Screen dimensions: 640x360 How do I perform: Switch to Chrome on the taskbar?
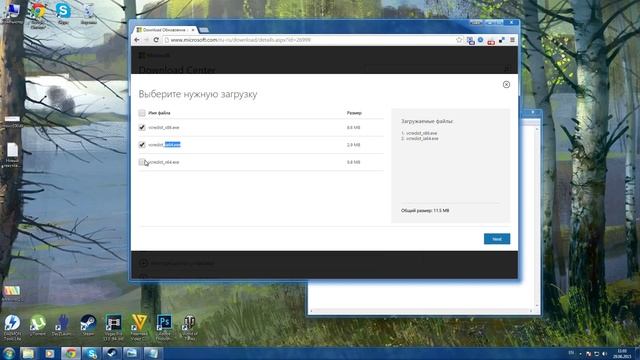coord(71,353)
